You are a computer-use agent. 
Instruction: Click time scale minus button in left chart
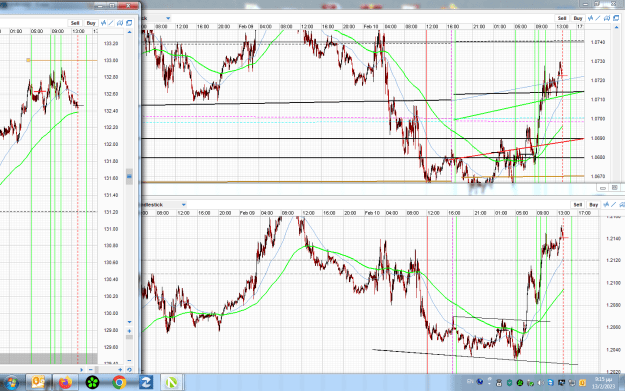[90, 370]
